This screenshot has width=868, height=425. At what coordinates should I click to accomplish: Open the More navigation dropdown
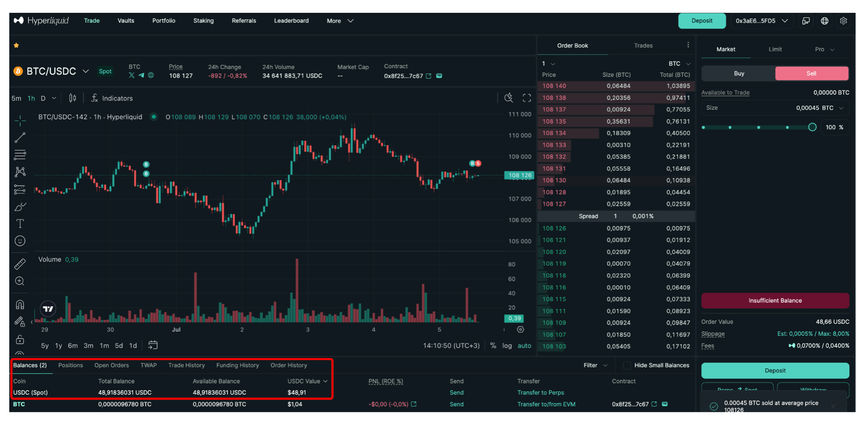click(x=340, y=21)
